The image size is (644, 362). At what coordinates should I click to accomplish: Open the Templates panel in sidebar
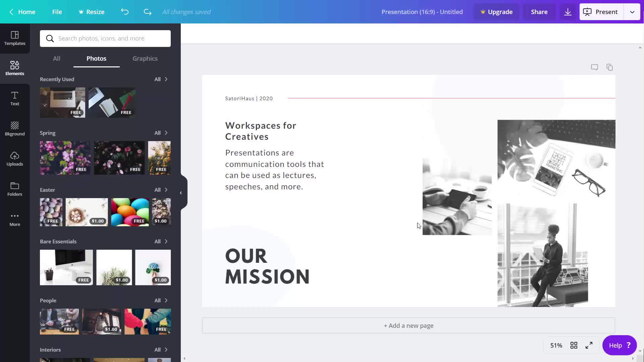[x=15, y=38]
